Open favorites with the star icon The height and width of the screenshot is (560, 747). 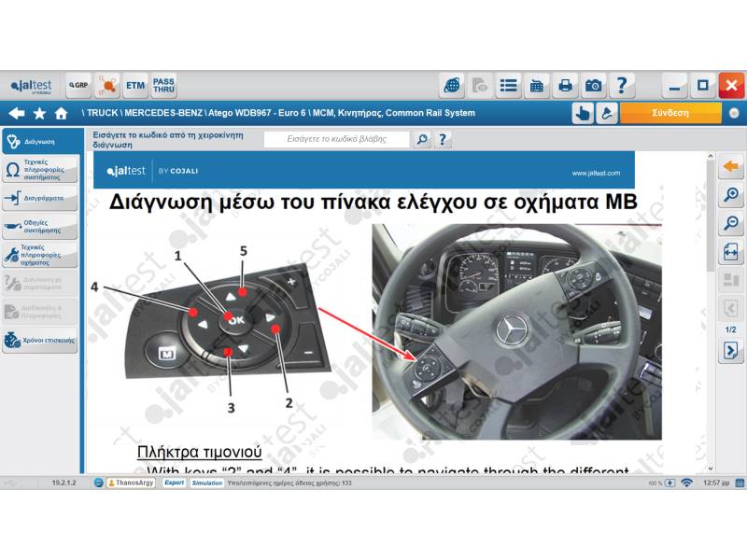(39, 113)
